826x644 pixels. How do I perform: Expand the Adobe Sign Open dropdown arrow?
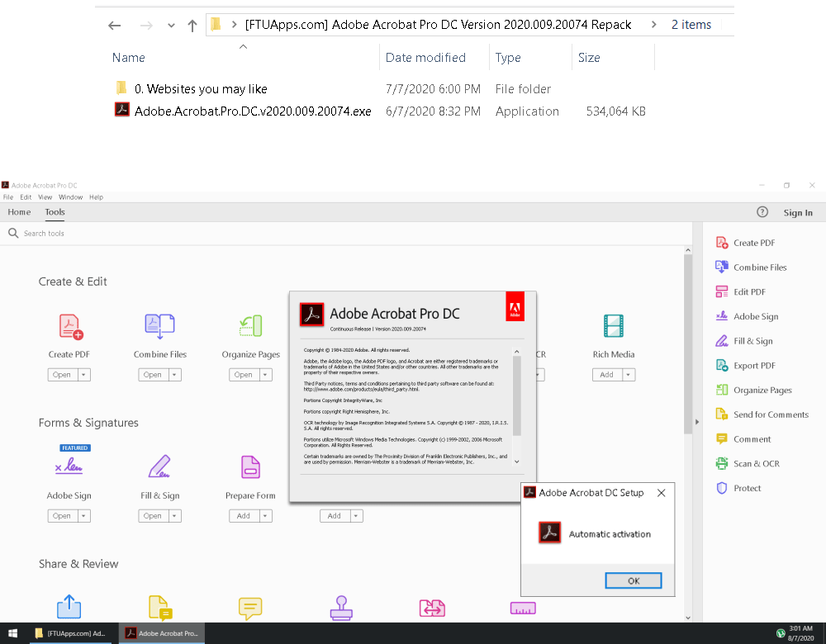(83, 516)
